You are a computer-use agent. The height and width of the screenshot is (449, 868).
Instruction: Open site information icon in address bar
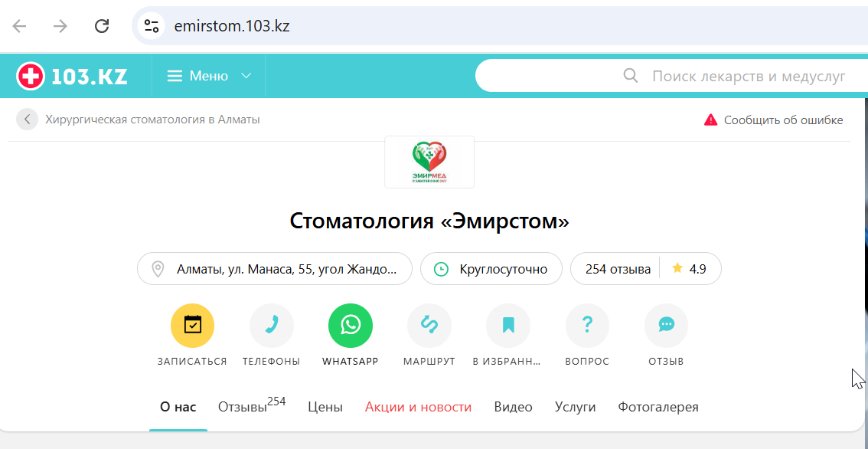pyautogui.click(x=151, y=25)
